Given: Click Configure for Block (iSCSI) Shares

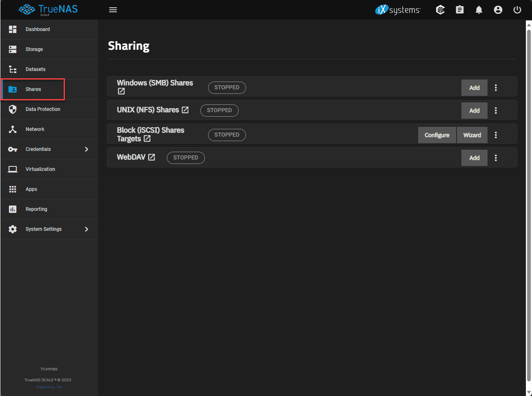Looking at the screenshot, I should [437, 135].
